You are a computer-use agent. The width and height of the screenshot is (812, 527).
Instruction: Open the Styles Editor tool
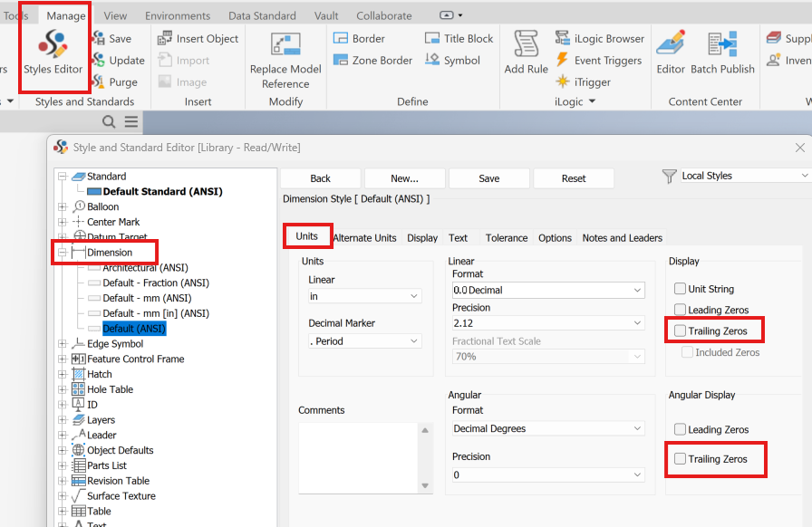point(53,54)
